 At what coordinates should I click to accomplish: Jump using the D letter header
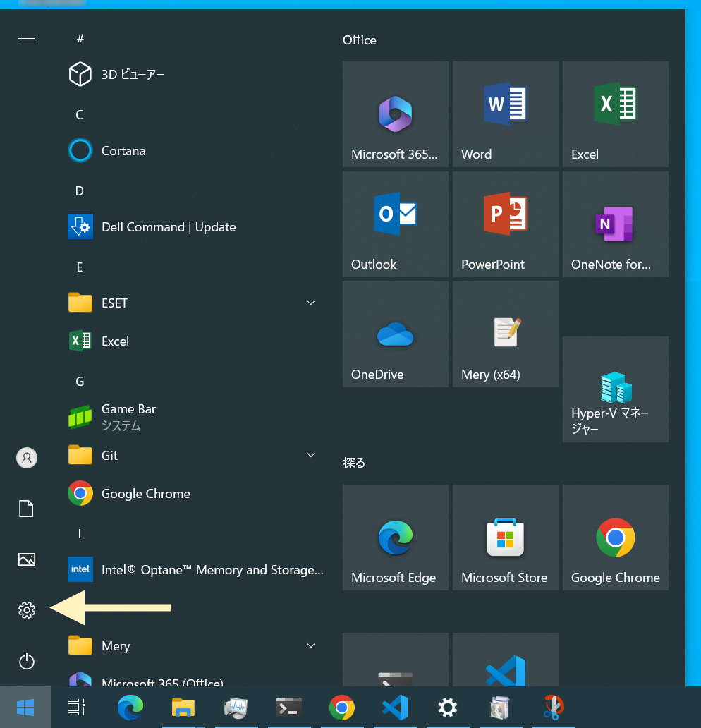point(80,191)
